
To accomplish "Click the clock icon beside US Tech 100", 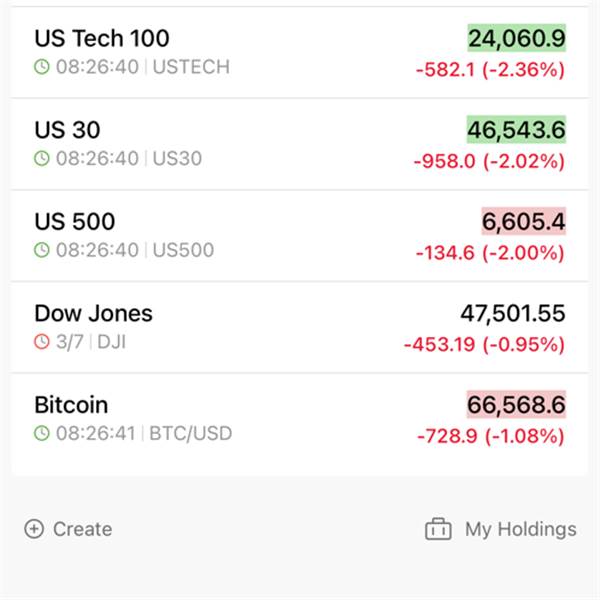I will (42, 67).
